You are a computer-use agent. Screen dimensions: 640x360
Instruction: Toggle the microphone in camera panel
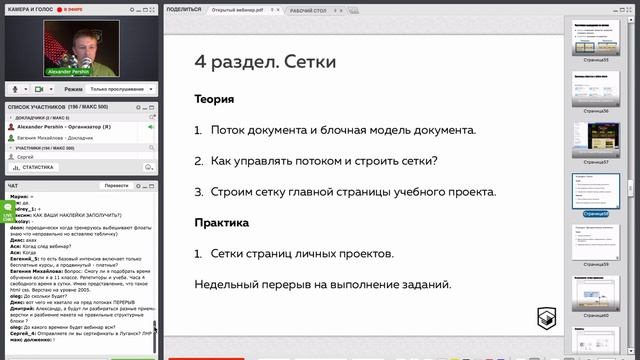15,89
